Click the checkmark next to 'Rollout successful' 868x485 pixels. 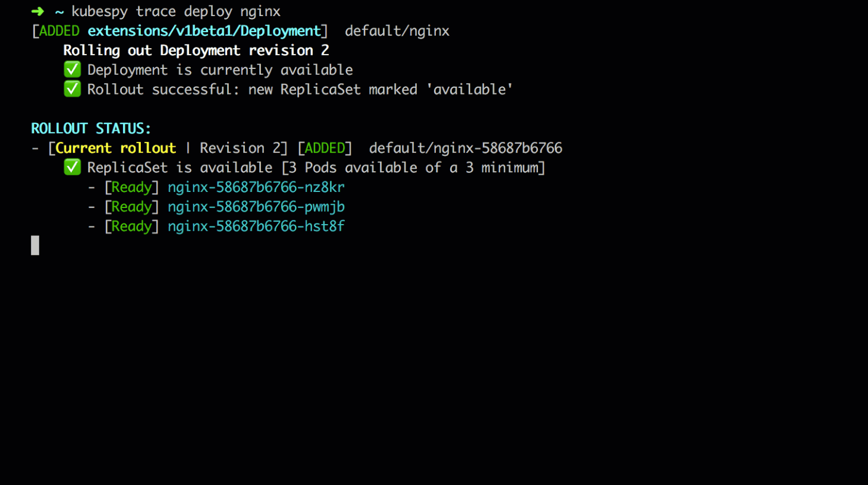pyautogui.click(x=72, y=89)
